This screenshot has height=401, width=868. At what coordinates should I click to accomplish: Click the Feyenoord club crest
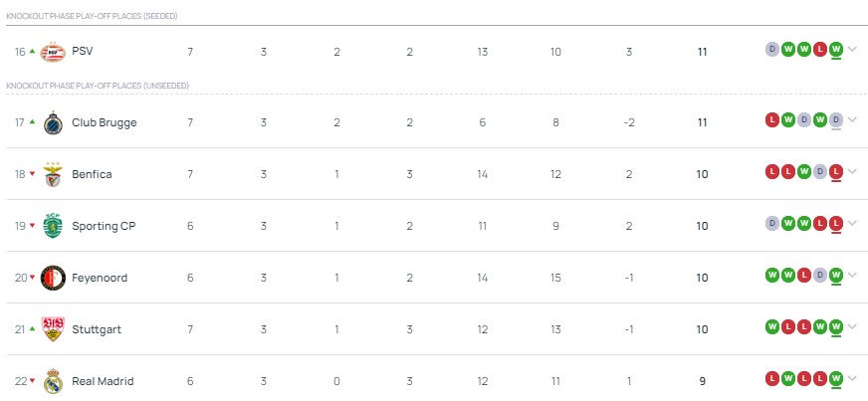coord(53,278)
